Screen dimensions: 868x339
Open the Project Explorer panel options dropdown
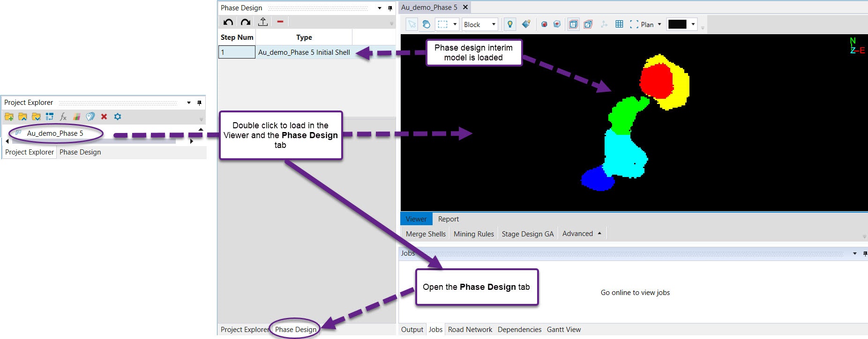(x=189, y=103)
